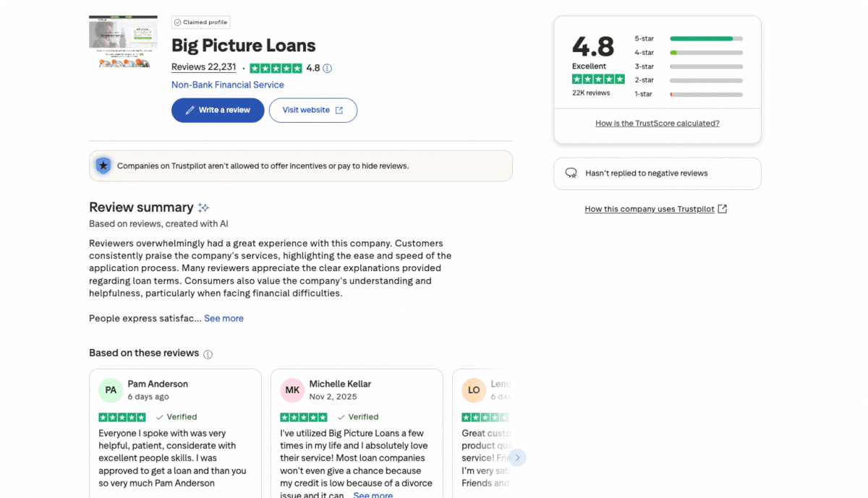Image resolution: width=868 pixels, height=498 pixels.
Task: Click the Verified checkmark on Pam Anderson's review
Action: pos(161,417)
